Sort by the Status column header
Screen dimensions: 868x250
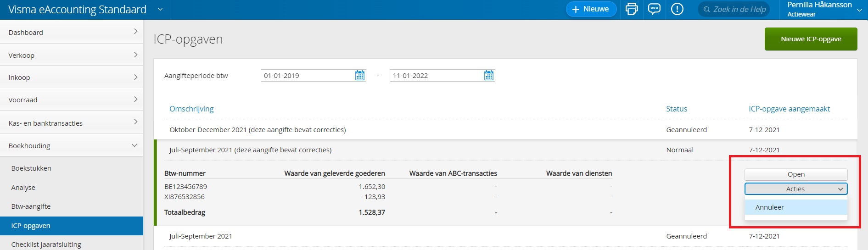coord(677,109)
